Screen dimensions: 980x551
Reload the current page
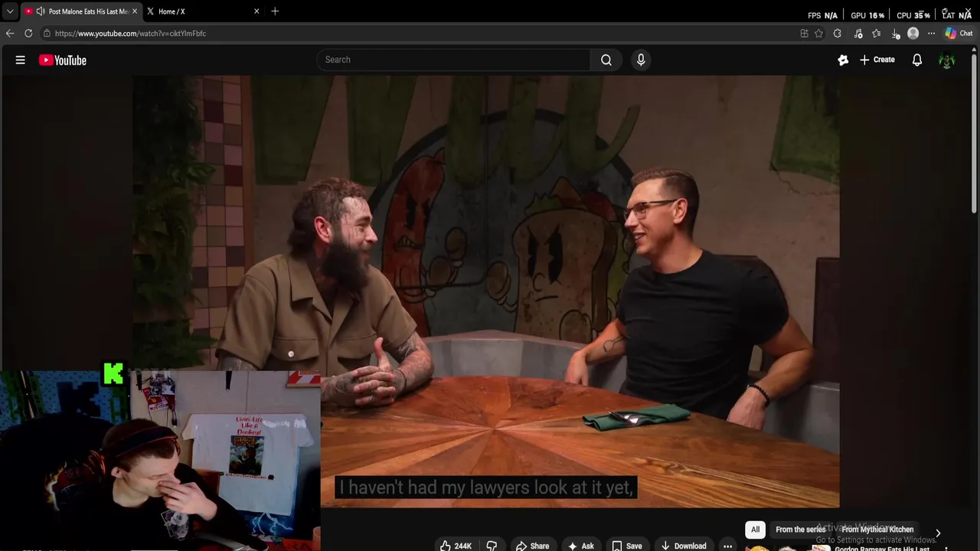[x=28, y=33]
